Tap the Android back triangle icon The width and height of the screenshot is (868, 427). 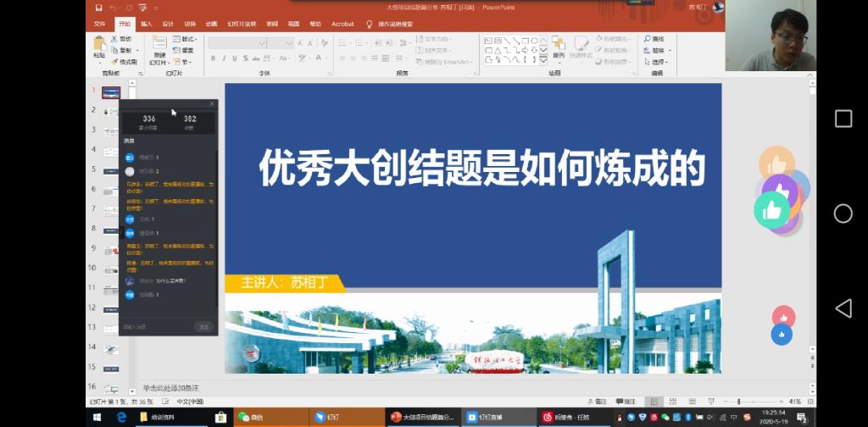coord(843,308)
